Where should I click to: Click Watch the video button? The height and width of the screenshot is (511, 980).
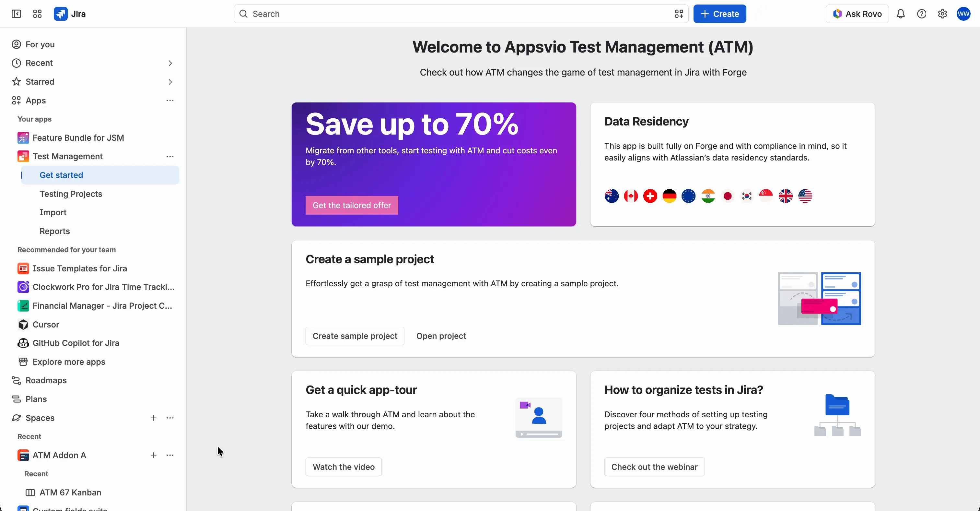point(344,467)
